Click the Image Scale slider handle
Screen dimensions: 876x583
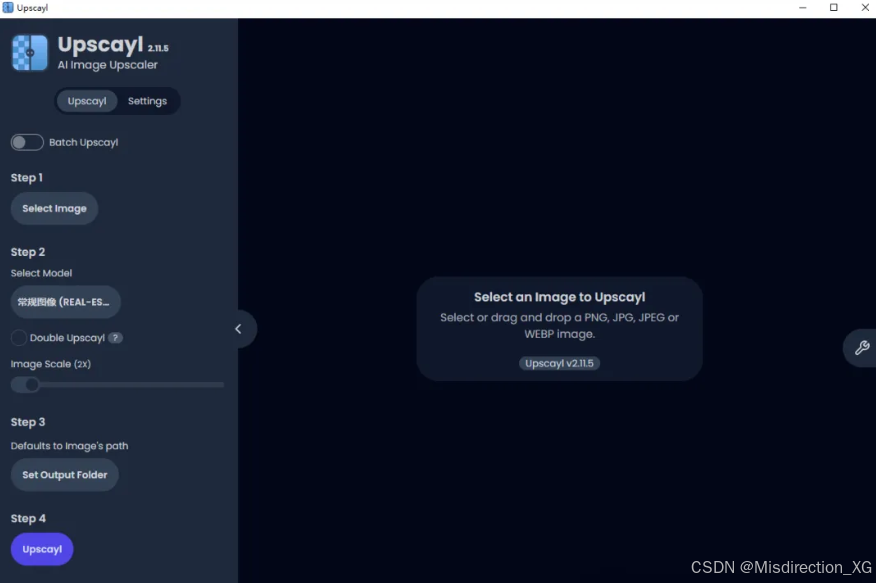[32, 385]
